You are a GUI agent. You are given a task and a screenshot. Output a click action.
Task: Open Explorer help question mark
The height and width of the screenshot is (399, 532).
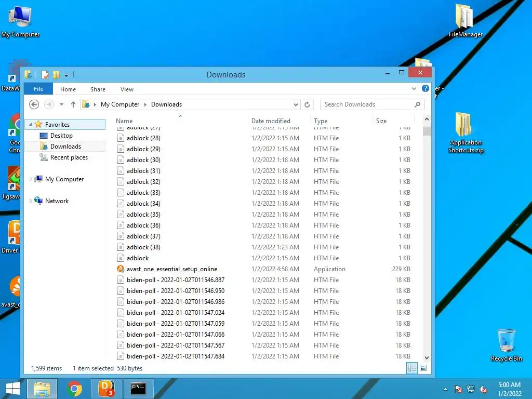(x=425, y=88)
